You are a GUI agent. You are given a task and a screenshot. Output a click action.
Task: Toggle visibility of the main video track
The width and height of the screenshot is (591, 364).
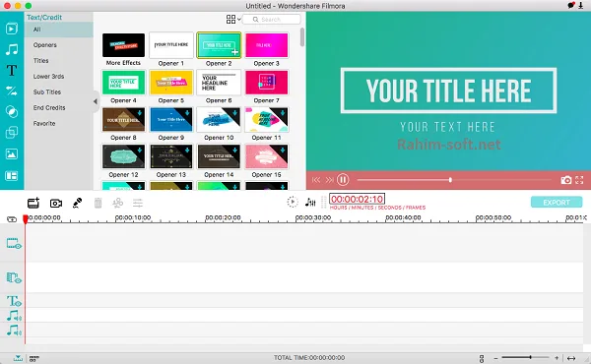coord(14,244)
